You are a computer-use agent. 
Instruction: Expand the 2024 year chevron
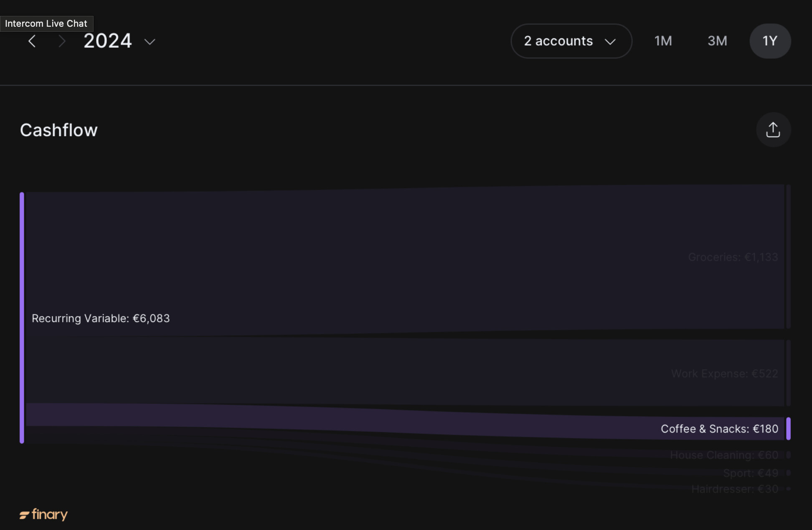click(x=150, y=42)
